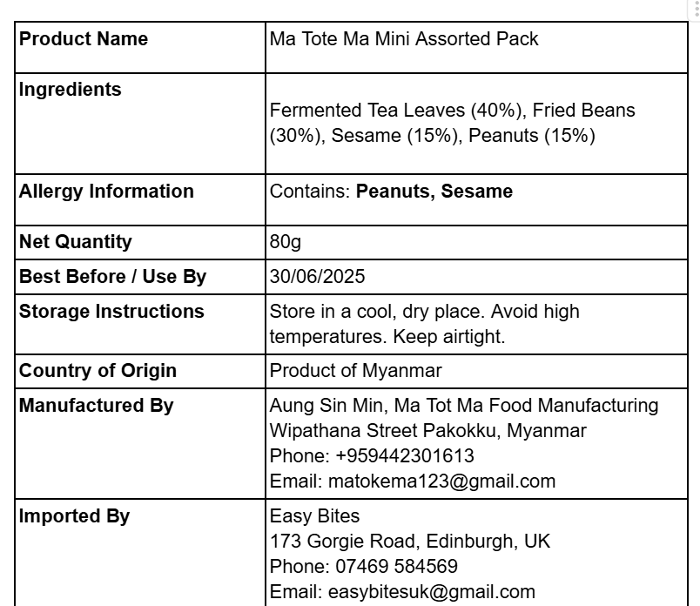Click the Imported By label cell
Screen dimensions: 700x606
pos(140,553)
